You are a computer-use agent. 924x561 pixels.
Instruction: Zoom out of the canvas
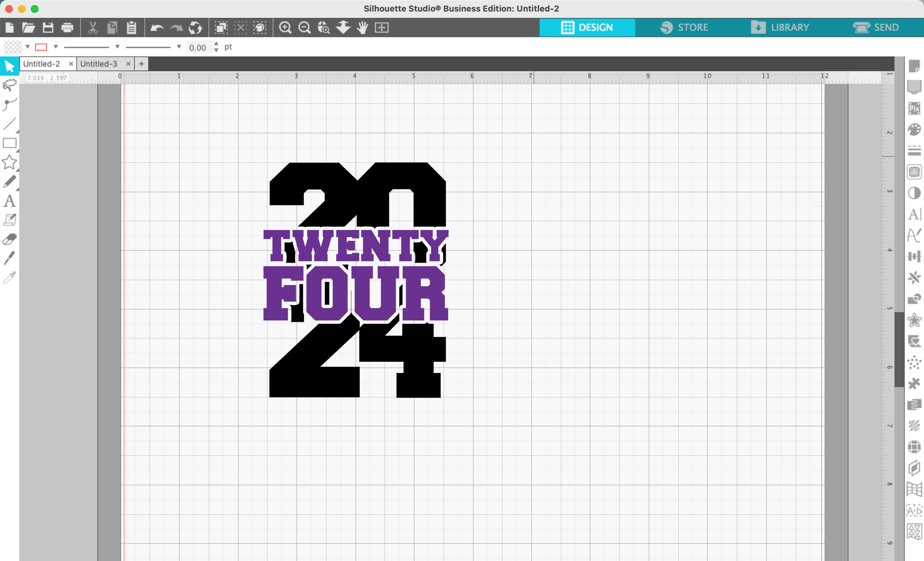click(x=304, y=27)
